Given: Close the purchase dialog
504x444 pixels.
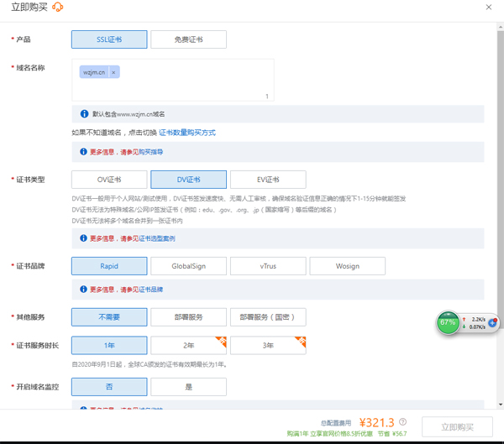Looking at the screenshot, I should pyautogui.click(x=490, y=8).
